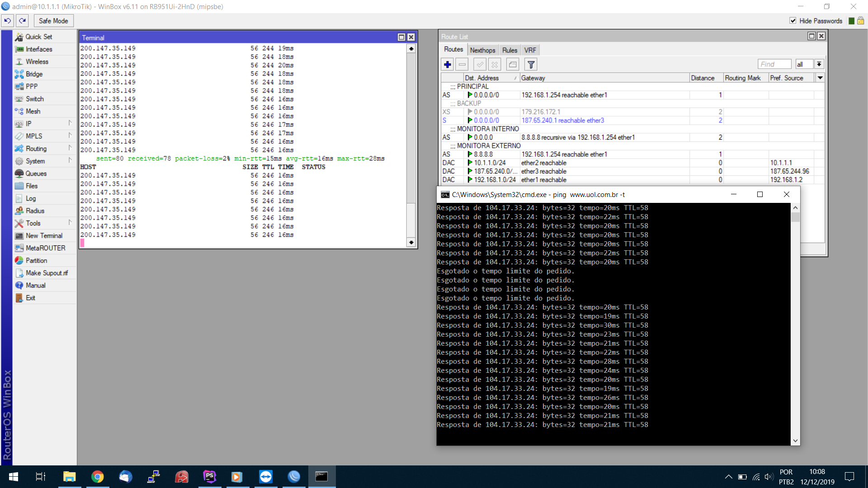Click the padlock session lock icon
The width and height of the screenshot is (868, 488).
click(861, 21)
